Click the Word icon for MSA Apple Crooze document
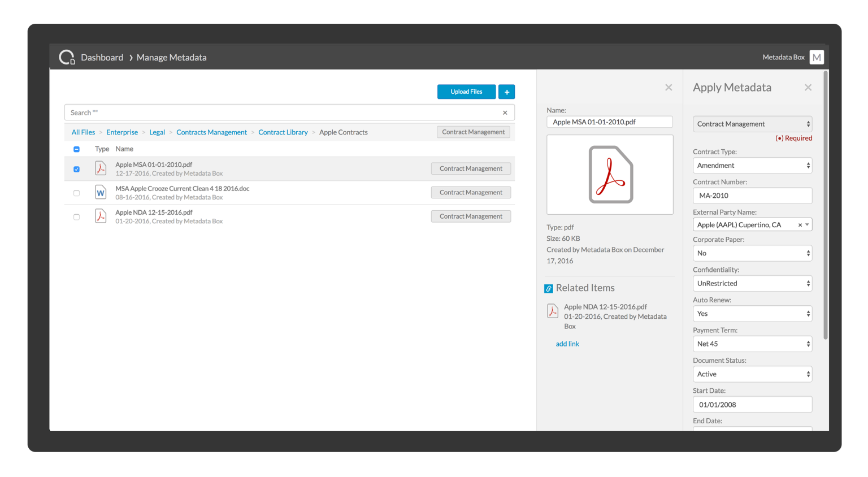 pyautogui.click(x=101, y=192)
